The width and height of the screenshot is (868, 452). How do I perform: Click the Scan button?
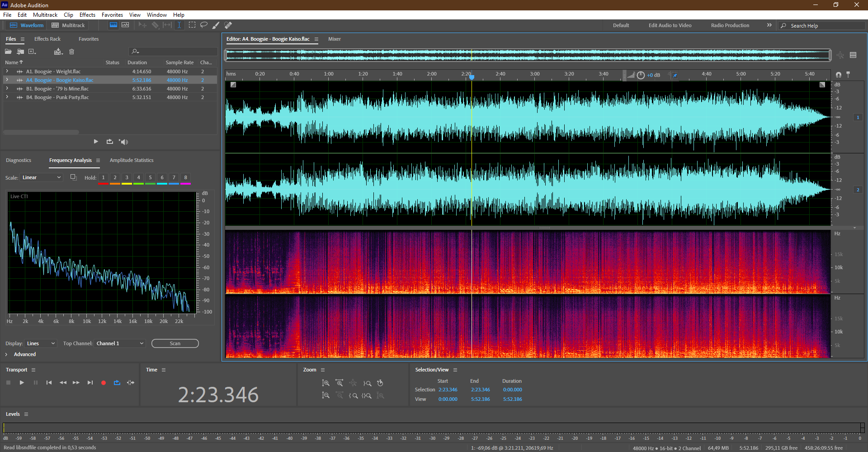pos(175,343)
